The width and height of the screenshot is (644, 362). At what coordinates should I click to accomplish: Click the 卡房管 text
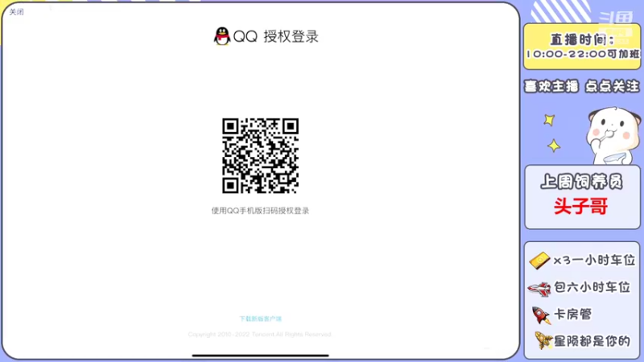pyautogui.click(x=573, y=315)
